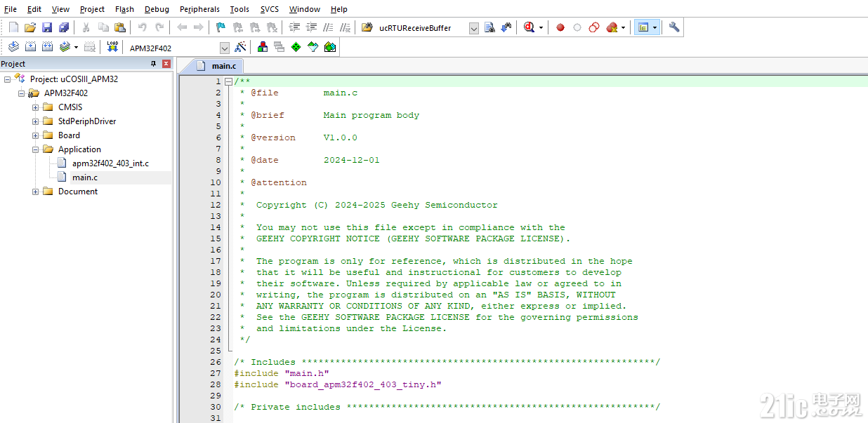868x423 pixels.
Task: Open Manage Project Items colored blocks icon
Action: tap(263, 47)
